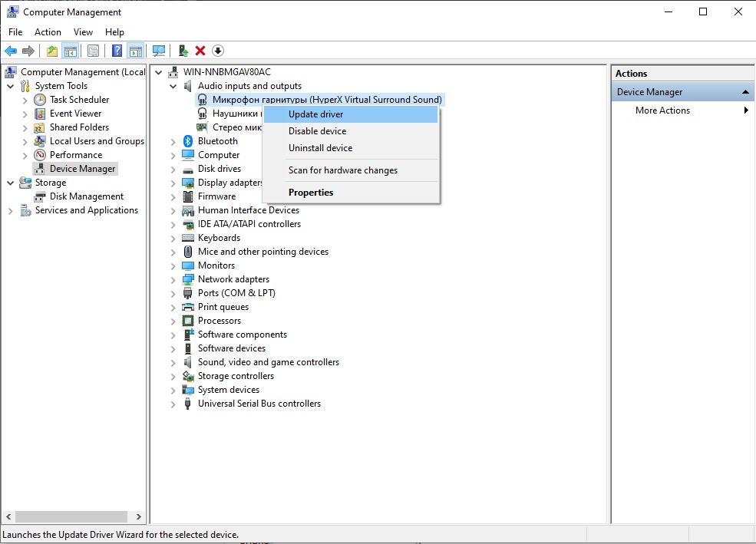Open the Action menu
The height and width of the screenshot is (544, 756).
tap(48, 32)
